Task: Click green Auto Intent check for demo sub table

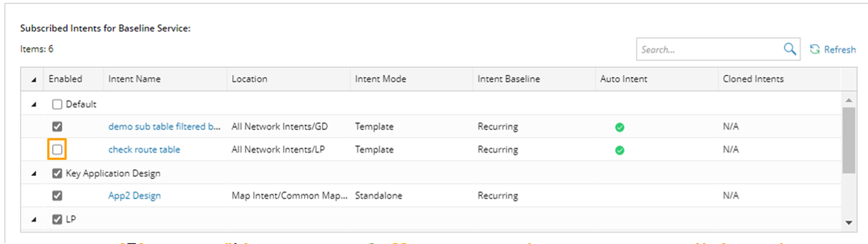Action: point(620,127)
